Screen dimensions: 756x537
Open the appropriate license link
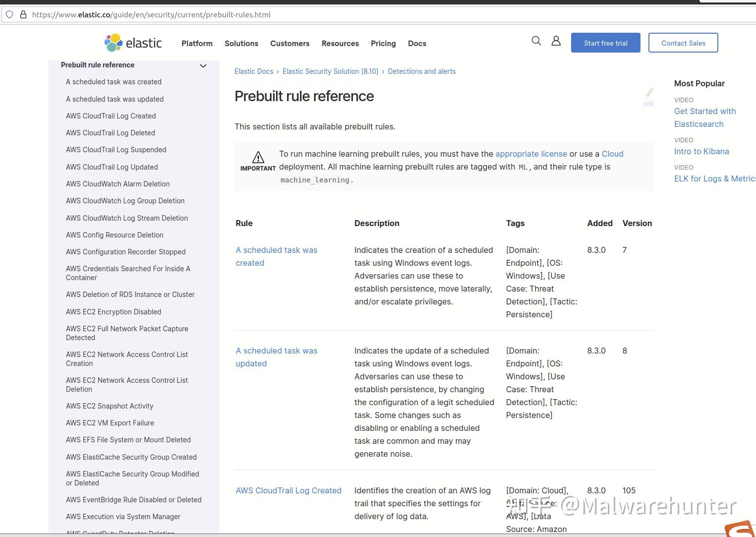[531, 154]
